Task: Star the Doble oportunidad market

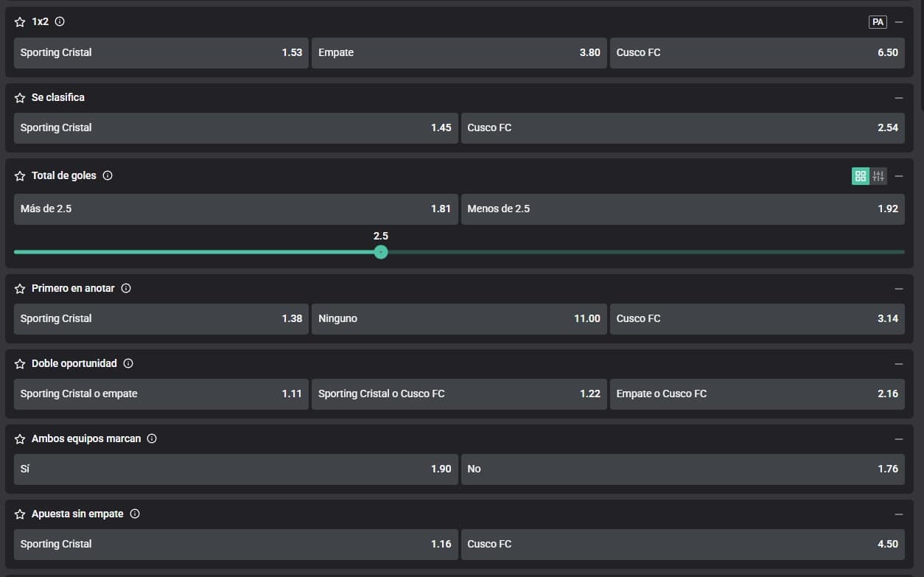Action: pyautogui.click(x=20, y=363)
